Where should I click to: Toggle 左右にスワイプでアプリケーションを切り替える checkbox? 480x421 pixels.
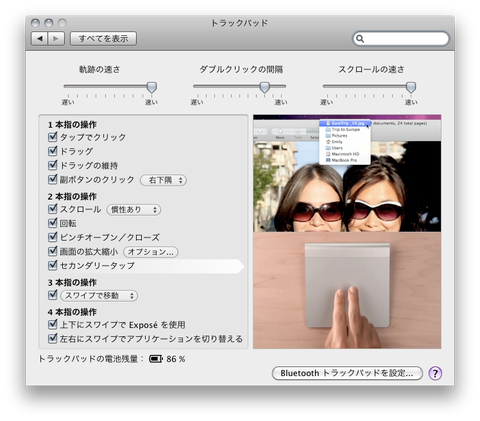click(x=53, y=338)
